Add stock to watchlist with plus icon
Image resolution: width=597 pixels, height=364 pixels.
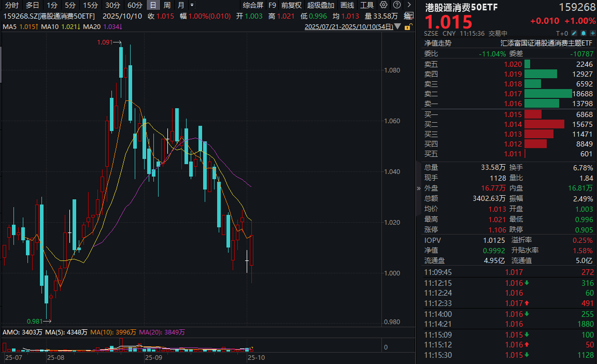592,33
